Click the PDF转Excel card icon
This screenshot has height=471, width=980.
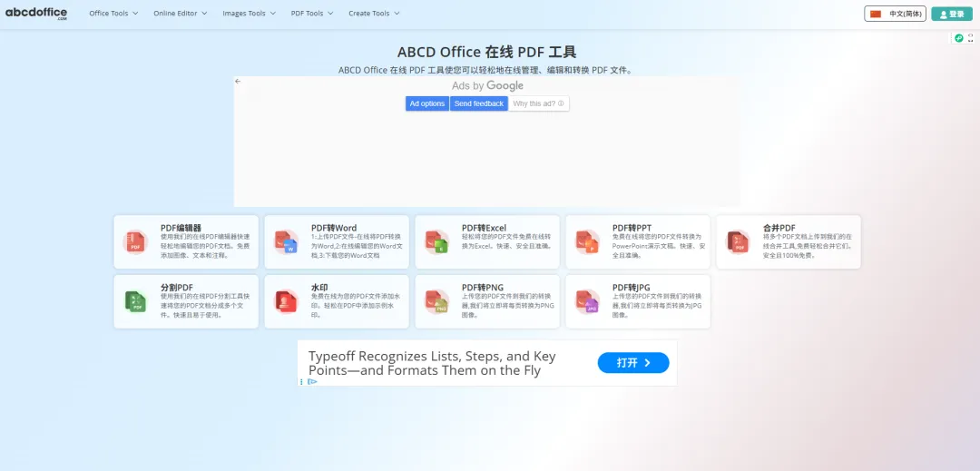(x=436, y=241)
